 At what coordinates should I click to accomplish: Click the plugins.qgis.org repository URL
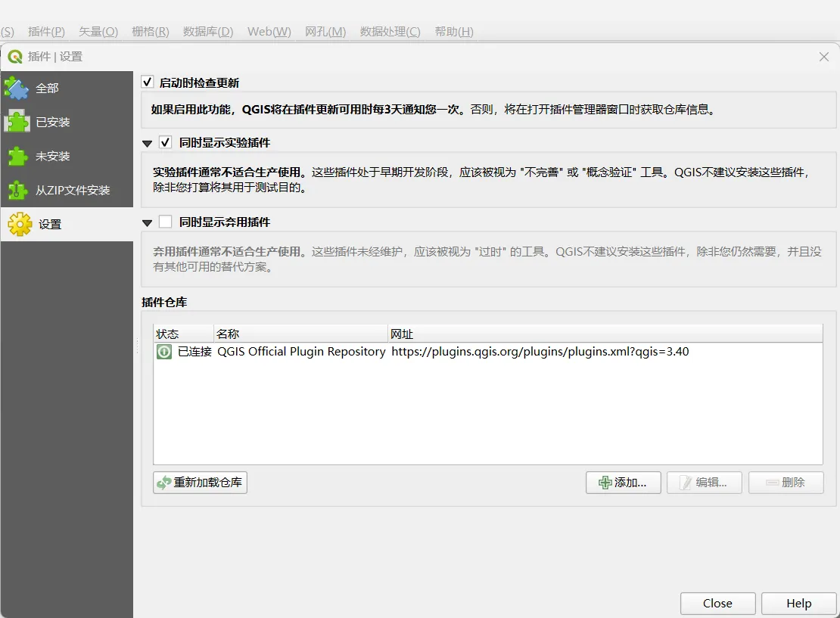(x=540, y=352)
